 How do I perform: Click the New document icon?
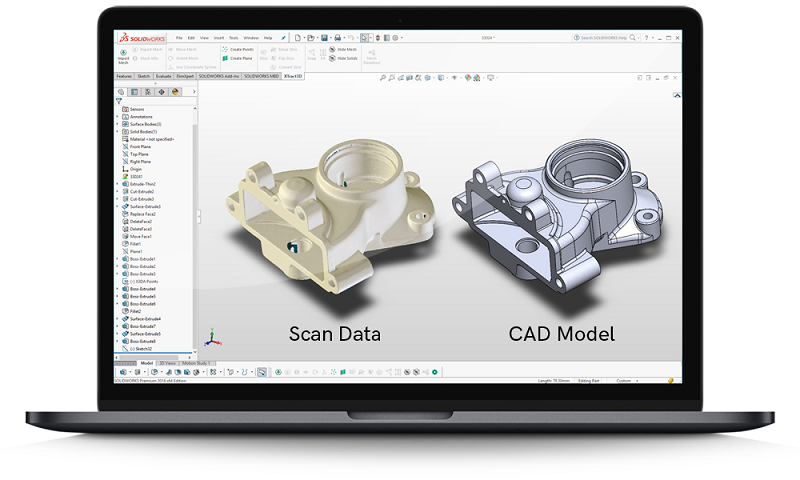click(298, 37)
